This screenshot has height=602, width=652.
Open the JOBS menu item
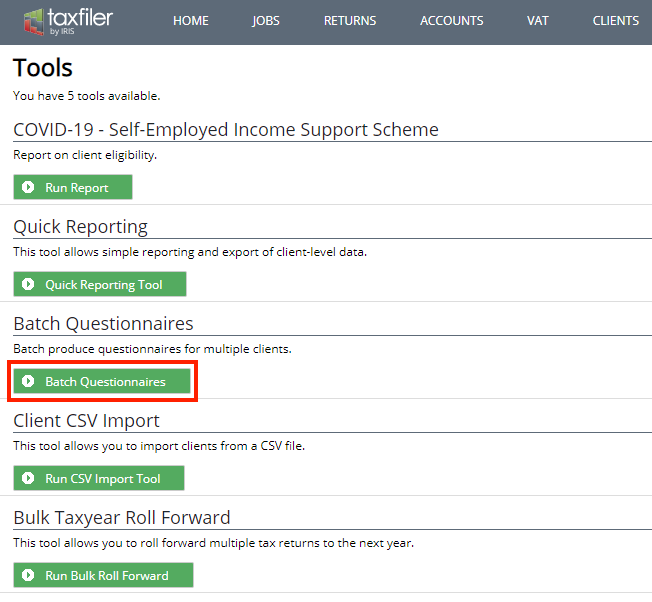(266, 21)
